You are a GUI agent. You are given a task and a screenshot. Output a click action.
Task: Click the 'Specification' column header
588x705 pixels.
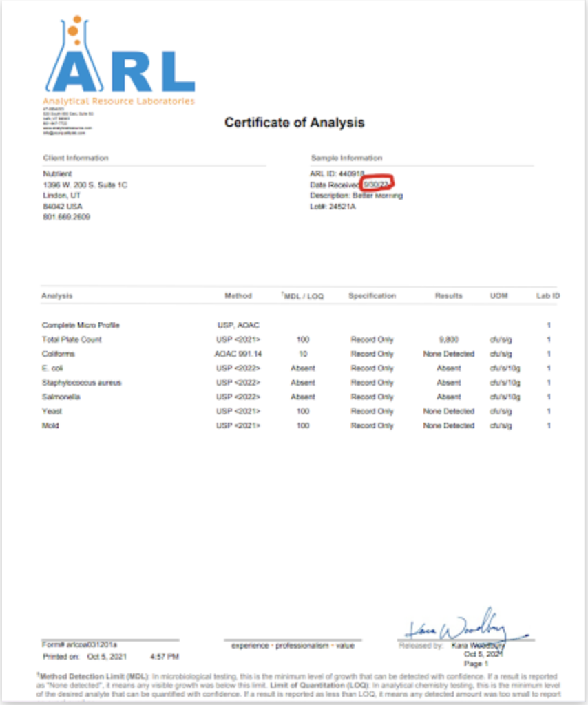tap(372, 296)
